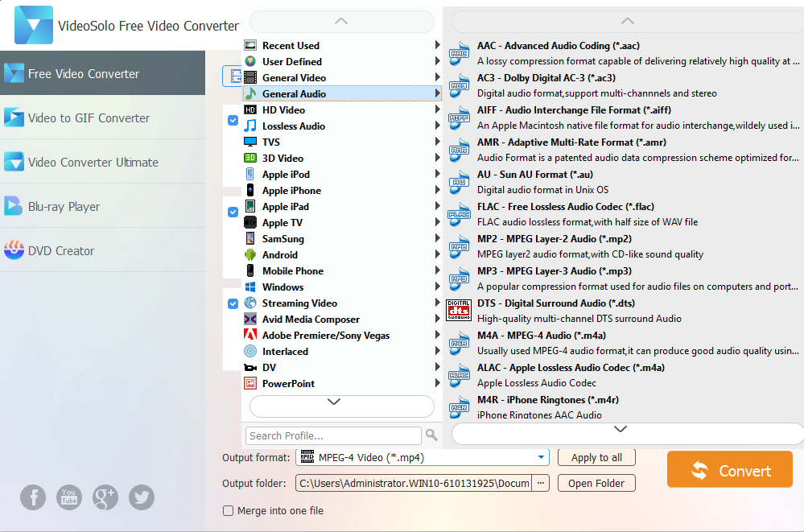Select the AC3 Dolby Digital format icon
This screenshot has width=804, height=532.
pos(459,85)
